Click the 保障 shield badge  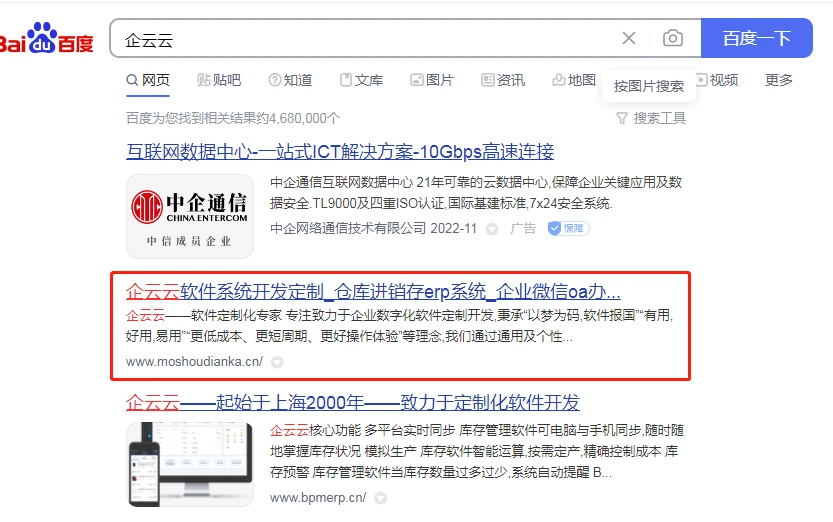pos(568,228)
